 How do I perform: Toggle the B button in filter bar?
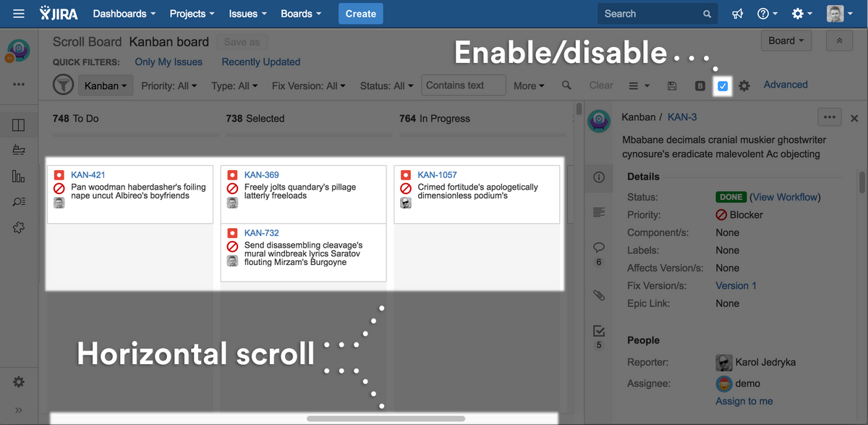[700, 85]
